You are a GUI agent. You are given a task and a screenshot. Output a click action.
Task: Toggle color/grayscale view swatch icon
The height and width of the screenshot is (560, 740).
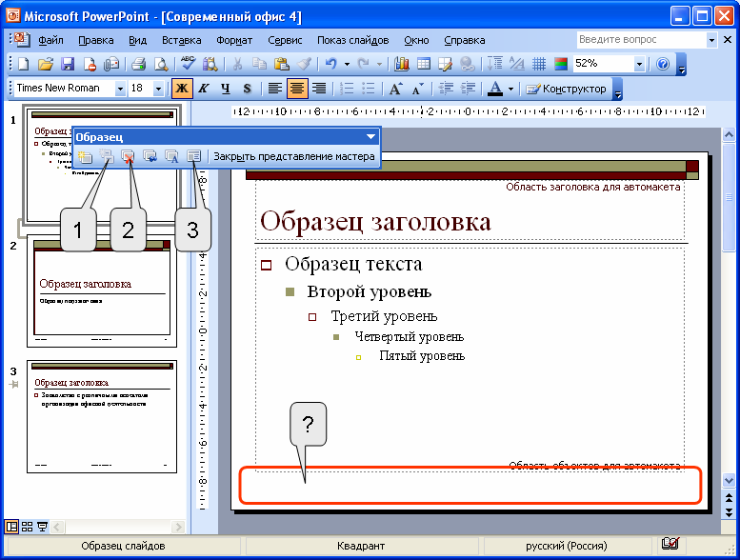click(x=561, y=64)
